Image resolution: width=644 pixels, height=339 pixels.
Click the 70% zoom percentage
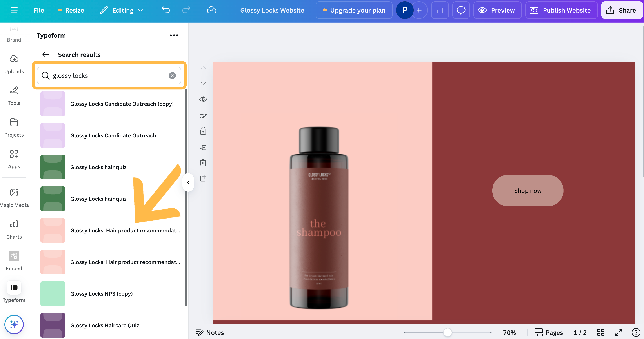[x=509, y=332]
